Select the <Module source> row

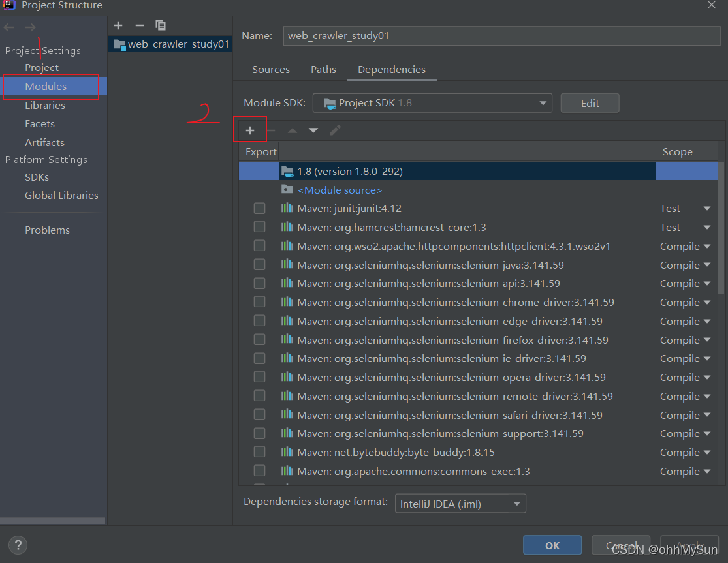(478, 190)
